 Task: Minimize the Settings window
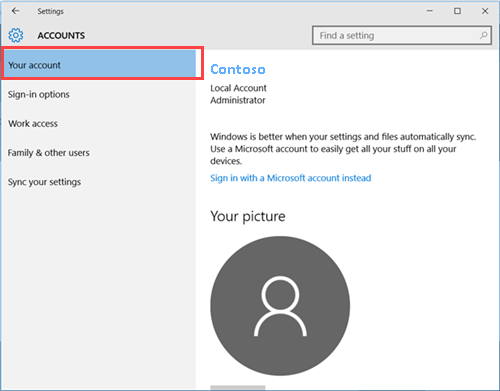430,11
